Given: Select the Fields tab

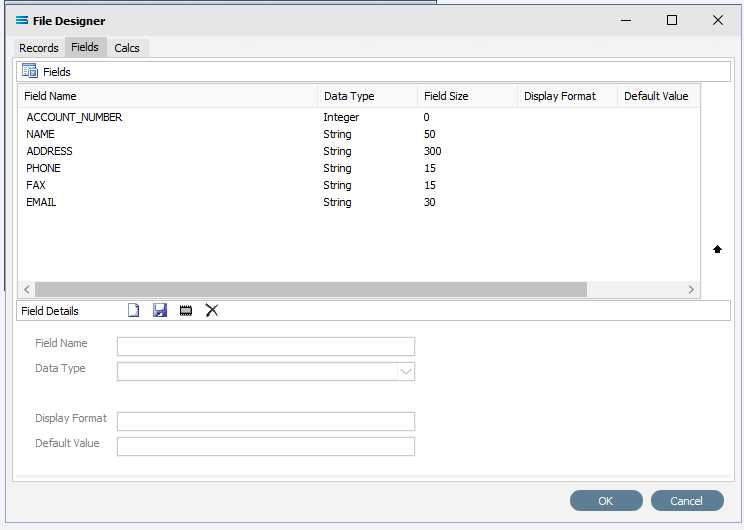Looking at the screenshot, I should (85, 47).
